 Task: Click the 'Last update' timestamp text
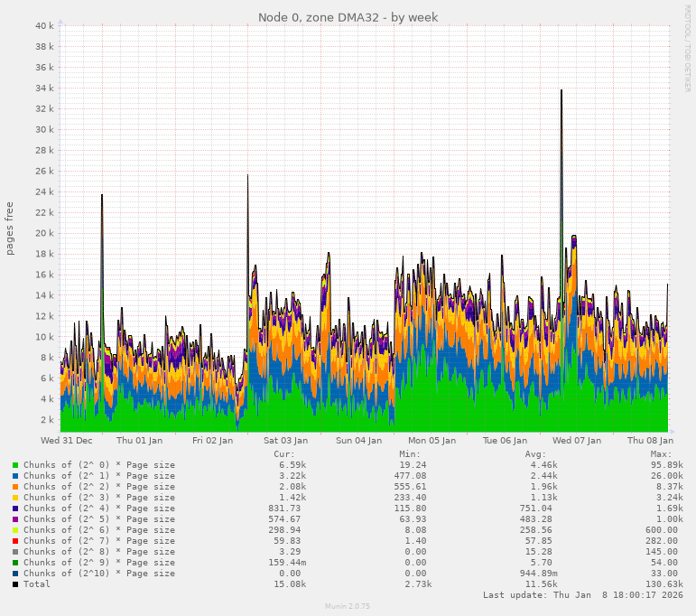(x=583, y=595)
